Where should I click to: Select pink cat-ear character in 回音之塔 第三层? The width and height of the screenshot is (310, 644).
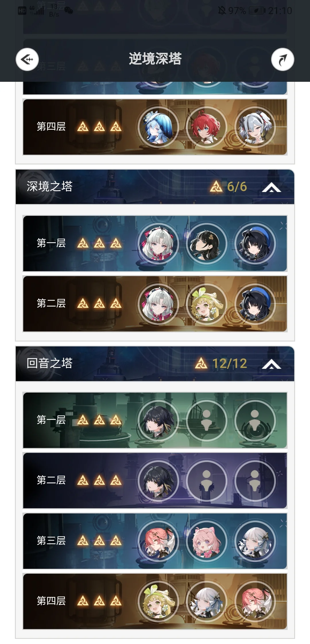pyautogui.click(x=207, y=541)
